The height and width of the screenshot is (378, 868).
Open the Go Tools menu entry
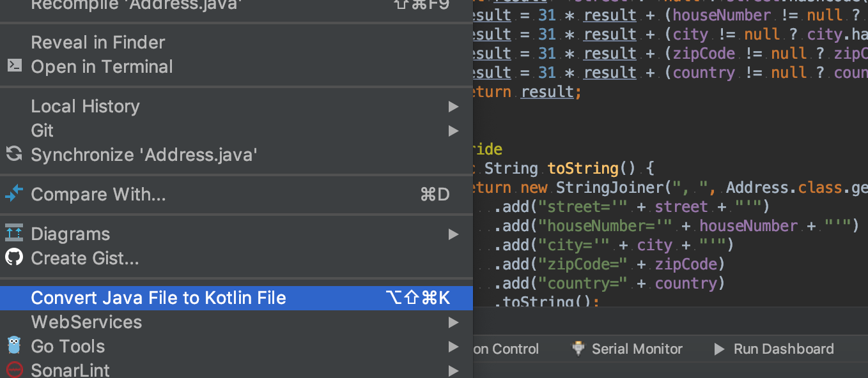tap(236, 346)
